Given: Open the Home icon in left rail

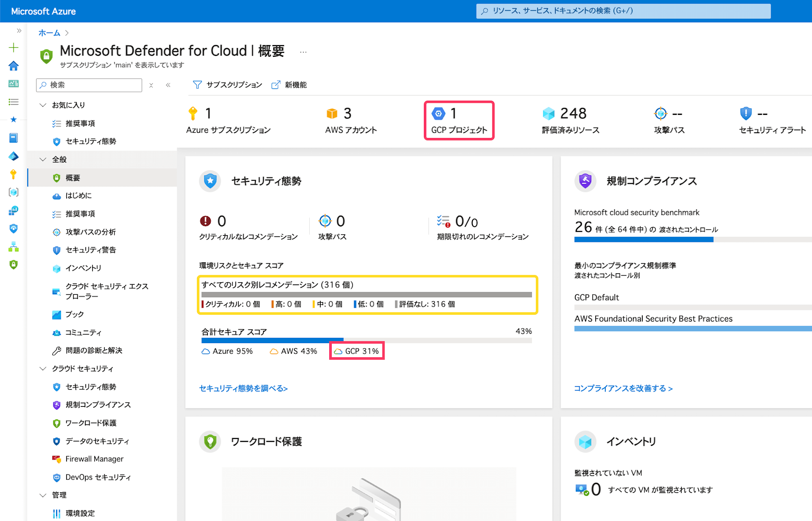Looking at the screenshot, I should [13, 66].
